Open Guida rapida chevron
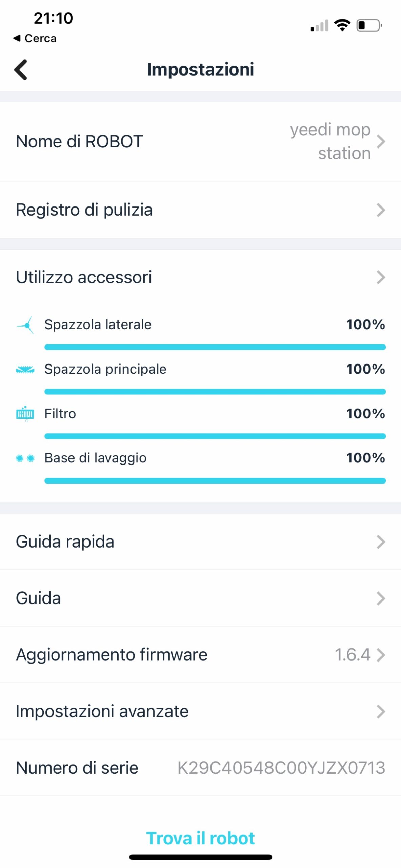The width and height of the screenshot is (401, 868). pos(381,542)
